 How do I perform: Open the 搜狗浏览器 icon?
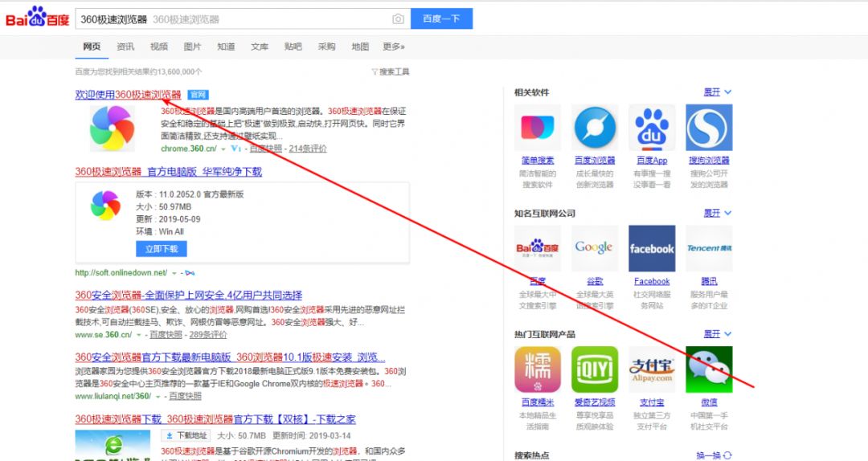pos(709,128)
